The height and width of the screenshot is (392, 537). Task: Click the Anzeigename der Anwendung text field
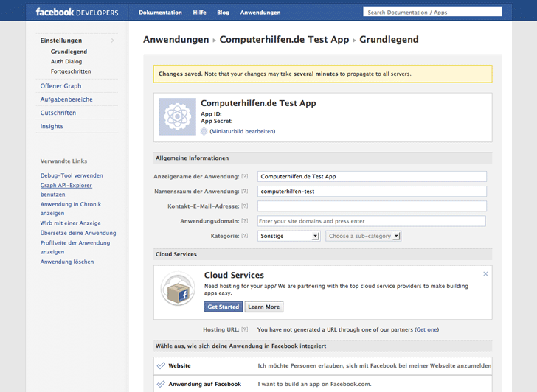pyautogui.click(x=372, y=177)
